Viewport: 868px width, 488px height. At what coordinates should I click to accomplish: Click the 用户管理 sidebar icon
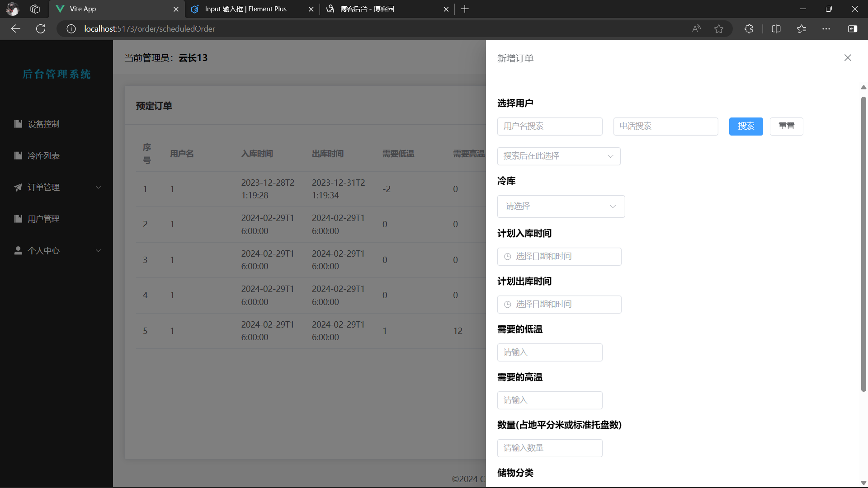18,219
